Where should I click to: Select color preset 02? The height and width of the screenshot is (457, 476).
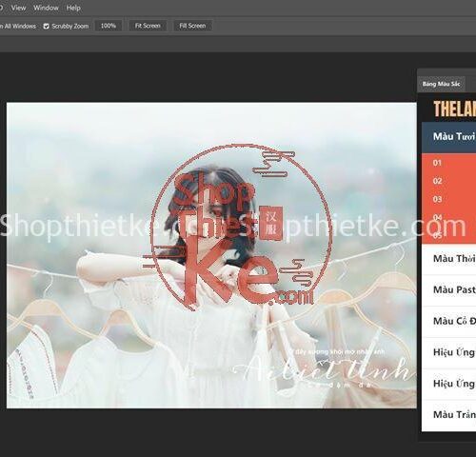[449, 181]
